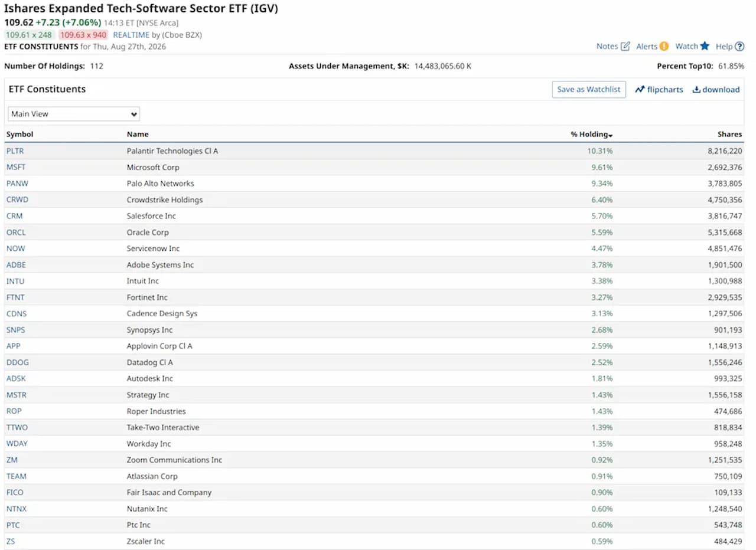Image resolution: width=756 pixels, height=550 pixels.
Task: Click the REALTIME link under the price
Action: click(x=131, y=35)
